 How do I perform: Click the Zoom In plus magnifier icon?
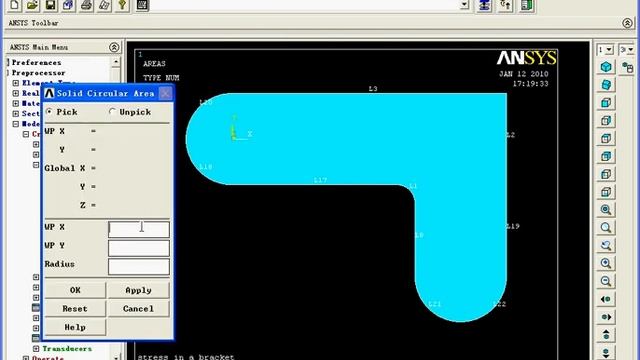(x=606, y=263)
